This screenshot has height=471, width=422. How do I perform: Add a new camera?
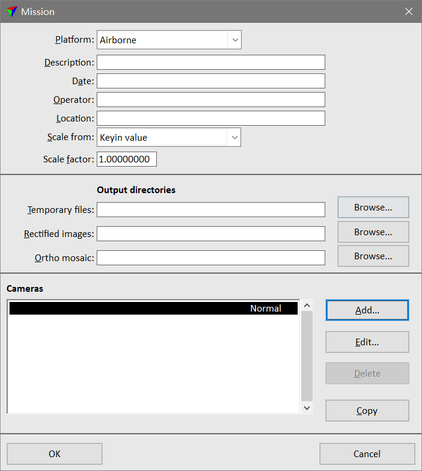367,310
